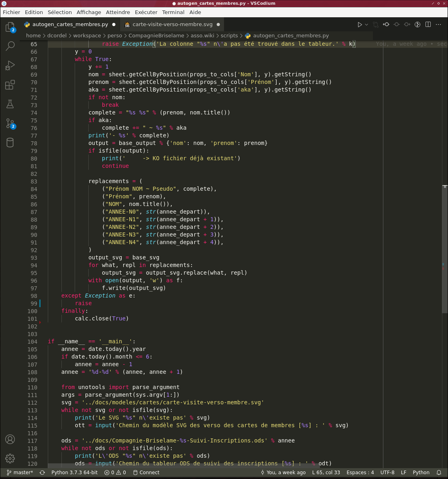Place cursor on 'while True:' line 67
This screenshot has width=448, height=479.
(x=93, y=59)
